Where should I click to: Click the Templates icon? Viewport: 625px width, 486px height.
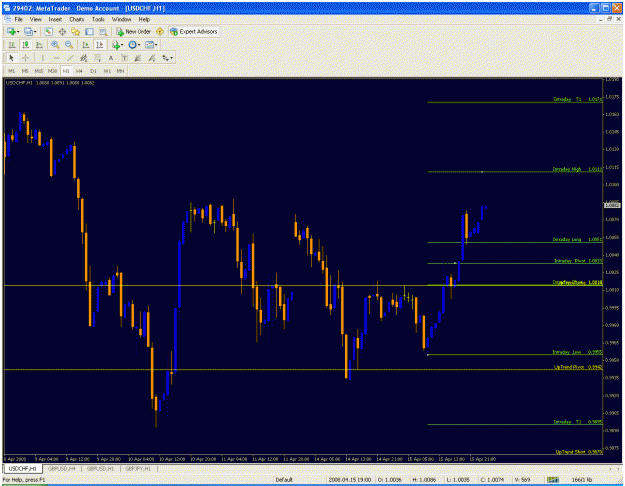[x=149, y=45]
